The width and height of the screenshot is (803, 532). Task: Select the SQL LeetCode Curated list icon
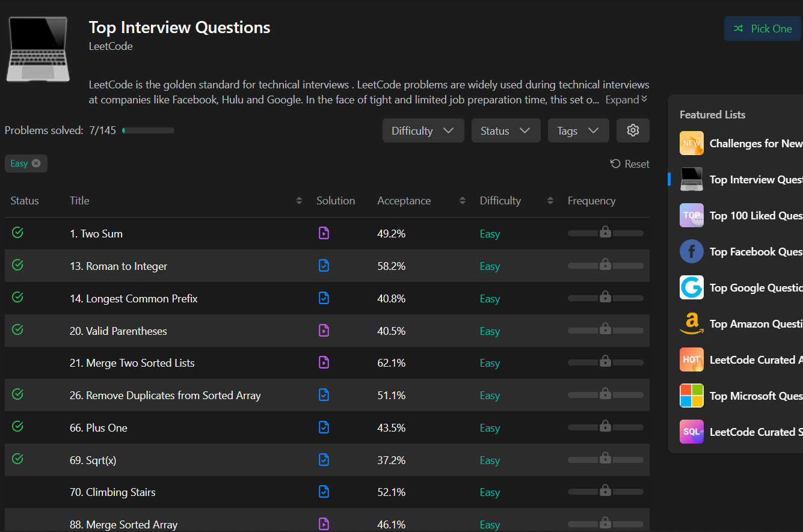(691, 432)
